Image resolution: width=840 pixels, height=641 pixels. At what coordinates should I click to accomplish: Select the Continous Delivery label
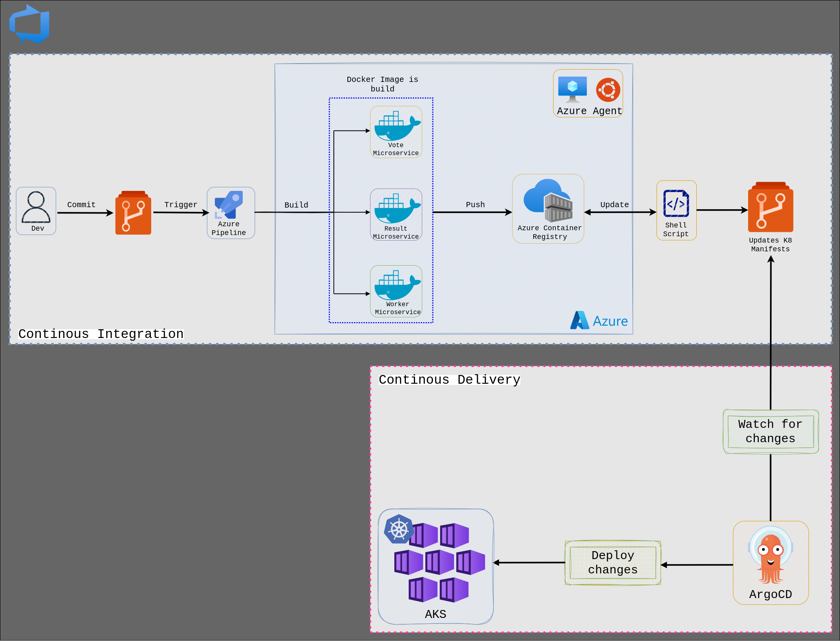coord(449,380)
